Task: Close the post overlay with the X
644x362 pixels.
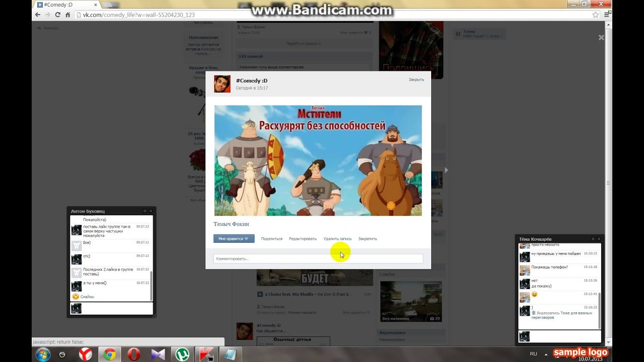Action: 601,37
